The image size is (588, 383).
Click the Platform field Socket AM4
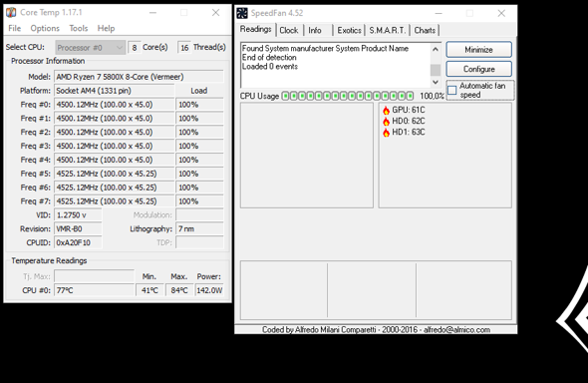click(115, 91)
